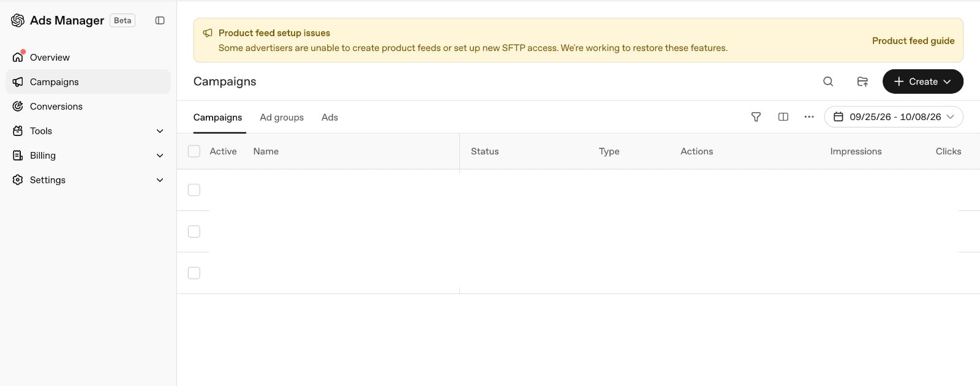Tick the second table row checkbox
The image size is (980, 386).
pyautogui.click(x=194, y=232)
